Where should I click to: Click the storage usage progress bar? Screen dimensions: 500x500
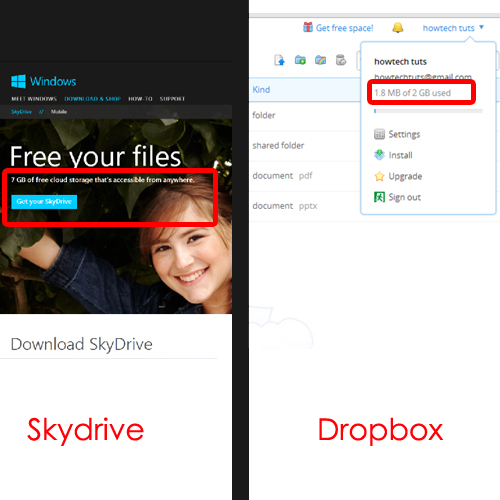(428, 111)
